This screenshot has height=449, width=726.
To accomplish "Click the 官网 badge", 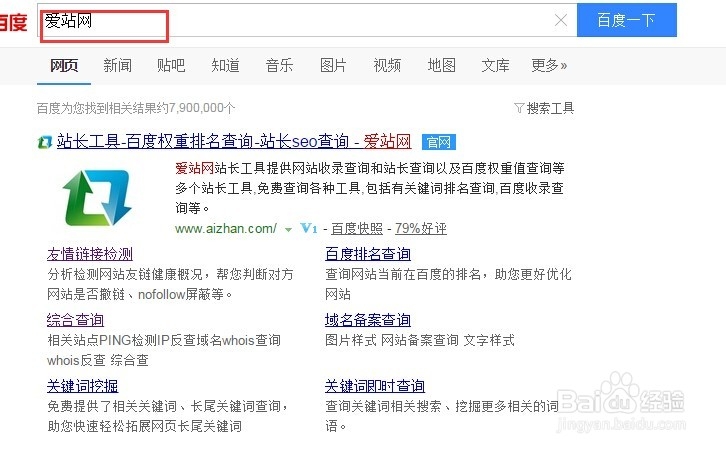I will (438, 142).
